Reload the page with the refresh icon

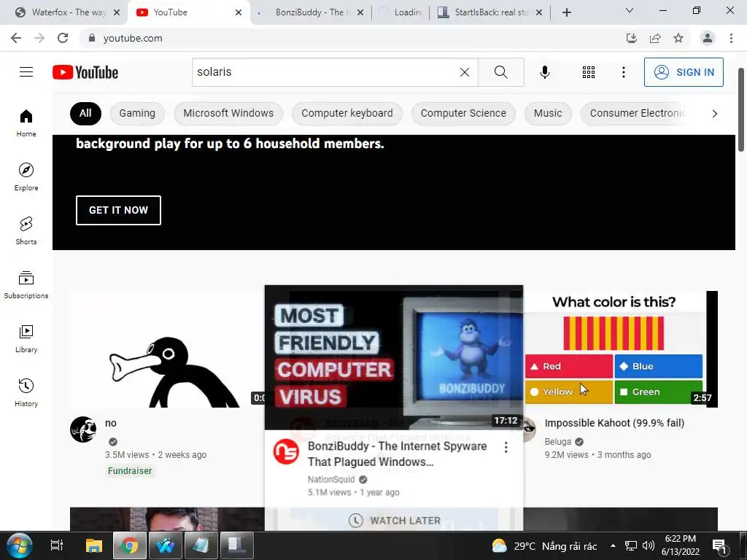tap(63, 38)
